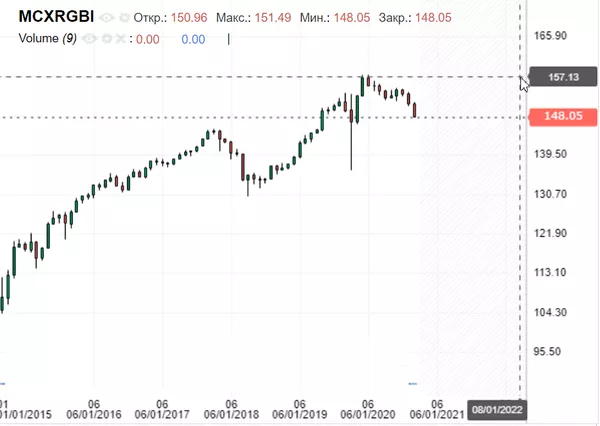The height and width of the screenshot is (426, 600).
Task: Click the 06/01/2020 date on time axis
Action: click(368, 414)
